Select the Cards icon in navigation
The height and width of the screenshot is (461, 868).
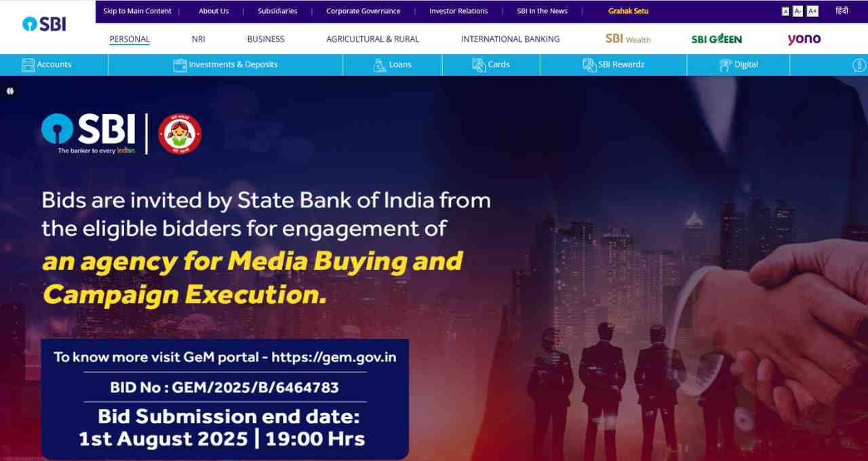click(x=479, y=65)
